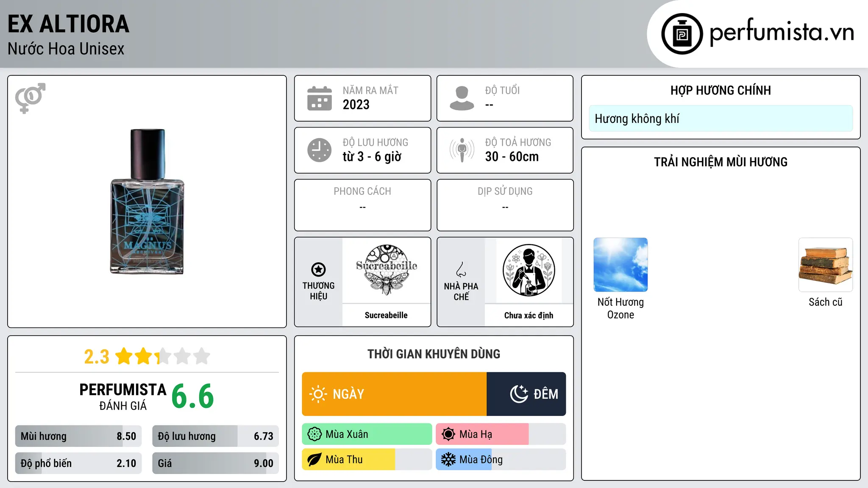Click the Độ lưu hương 6.73 score bar
The height and width of the screenshot is (488, 868).
[x=216, y=436]
